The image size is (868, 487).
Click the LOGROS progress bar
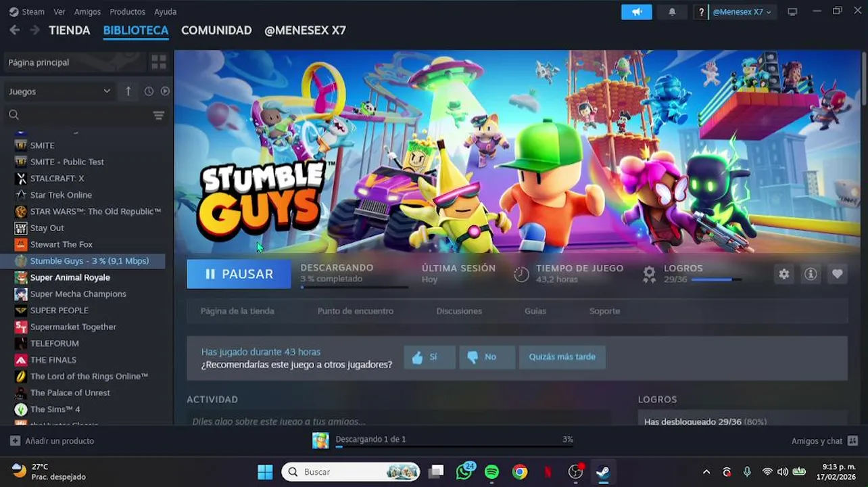coord(716,279)
